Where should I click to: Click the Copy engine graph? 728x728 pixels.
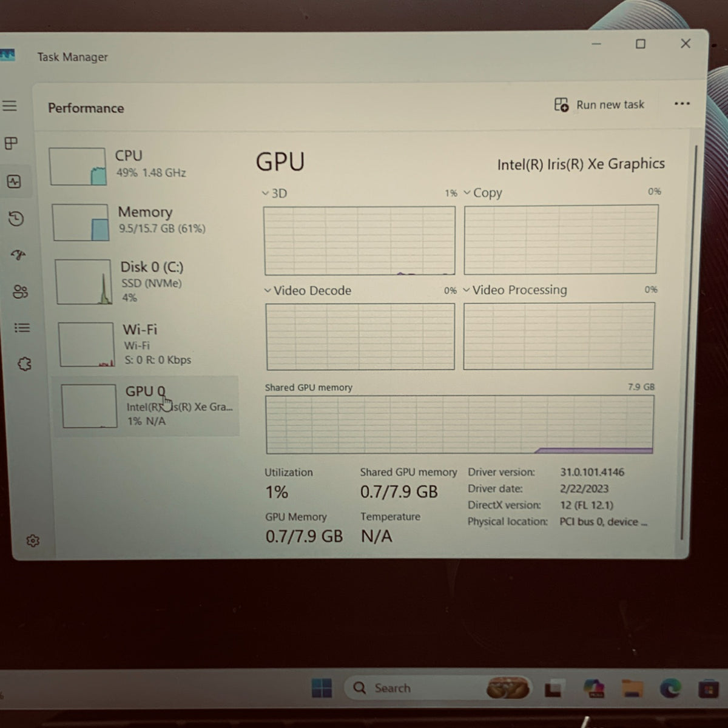tap(561, 240)
